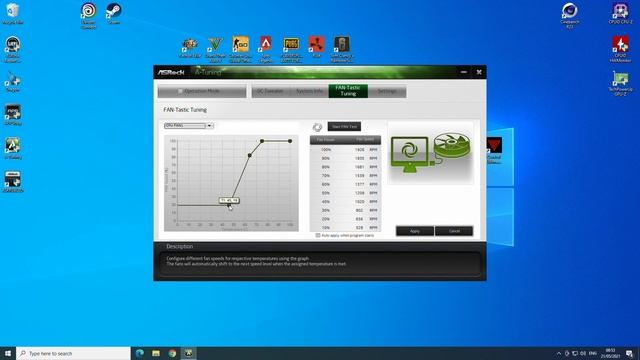Open the Control game shortcut with red triangle
The height and width of the screenshot is (360, 640).
pyautogui.click(x=494, y=150)
